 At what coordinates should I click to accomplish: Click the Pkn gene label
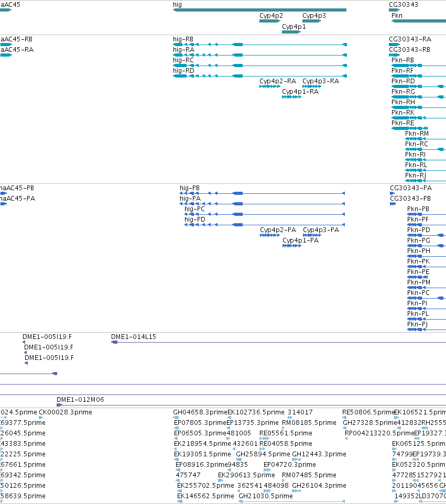pos(397,15)
